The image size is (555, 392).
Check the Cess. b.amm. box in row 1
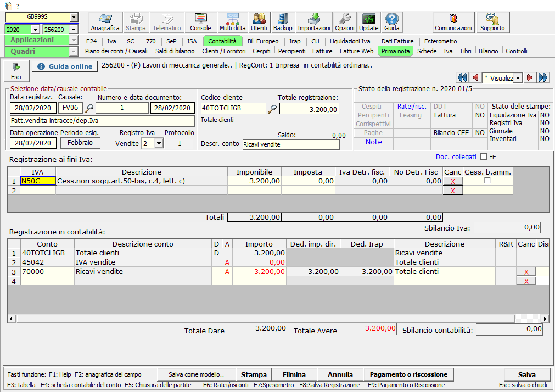(x=487, y=181)
